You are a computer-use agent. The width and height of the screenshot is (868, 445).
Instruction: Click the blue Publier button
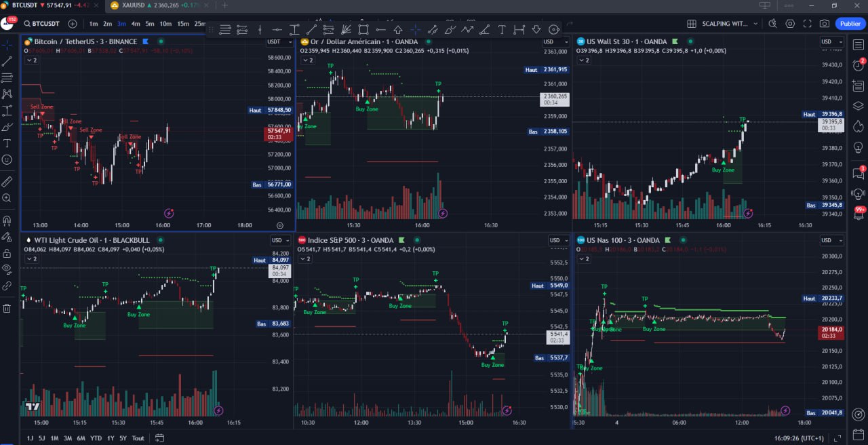point(850,24)
